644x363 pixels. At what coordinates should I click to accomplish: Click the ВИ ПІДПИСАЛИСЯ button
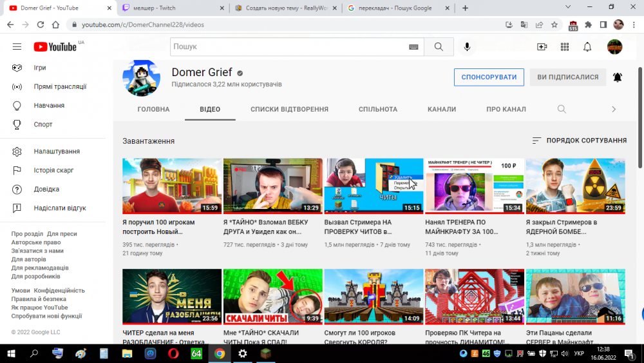coord(567,77)
